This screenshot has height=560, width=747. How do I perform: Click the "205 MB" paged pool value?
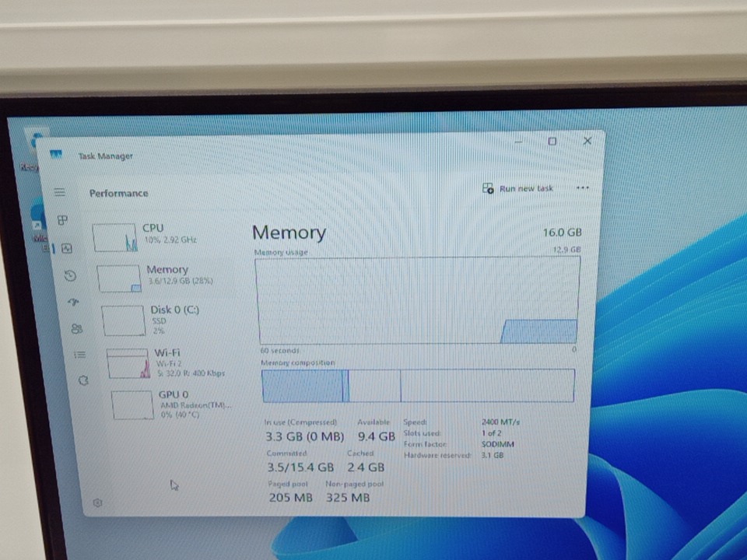click(290, 498)
